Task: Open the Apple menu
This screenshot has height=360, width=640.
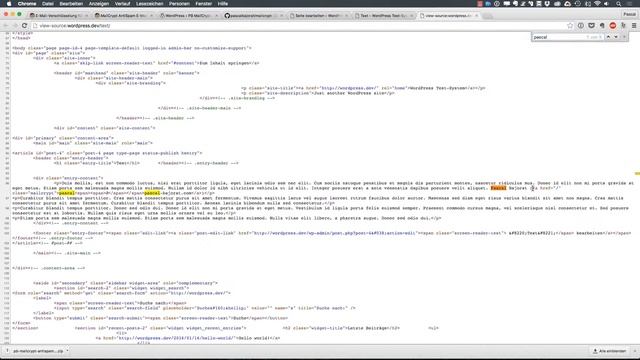Action: click(x=9, y=4)
